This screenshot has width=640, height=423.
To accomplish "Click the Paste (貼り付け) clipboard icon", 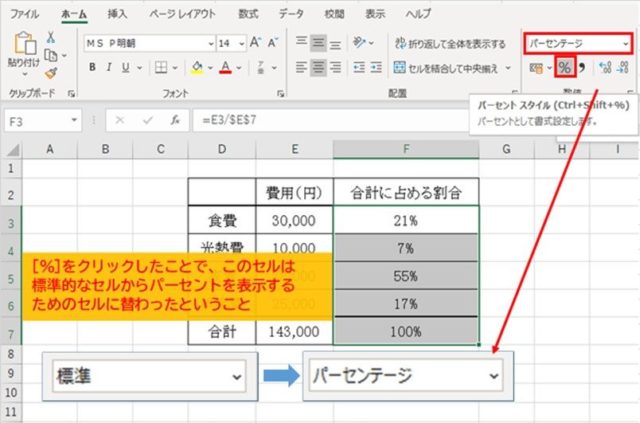I will (24, 43).
